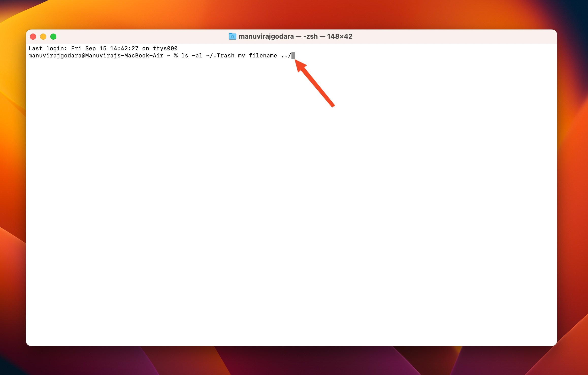
Task: Click the red close button
Action: [x=33, y=36]
